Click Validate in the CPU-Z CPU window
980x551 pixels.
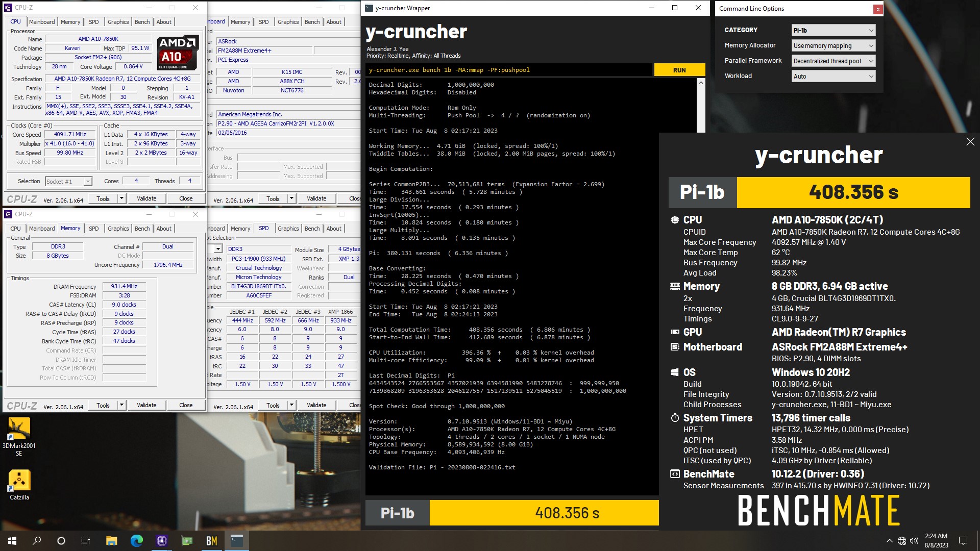point(146,198)
